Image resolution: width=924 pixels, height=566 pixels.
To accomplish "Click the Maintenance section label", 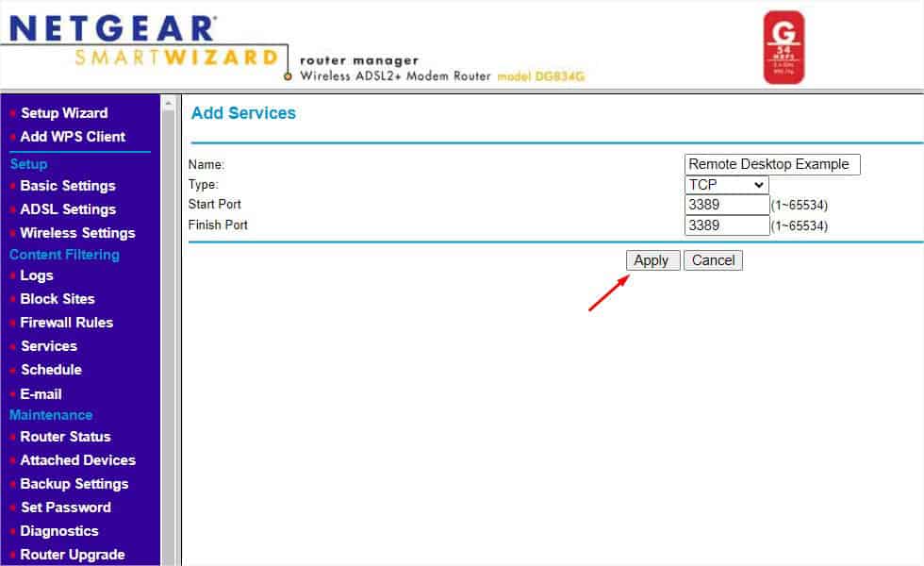I will tap(51, 415).
